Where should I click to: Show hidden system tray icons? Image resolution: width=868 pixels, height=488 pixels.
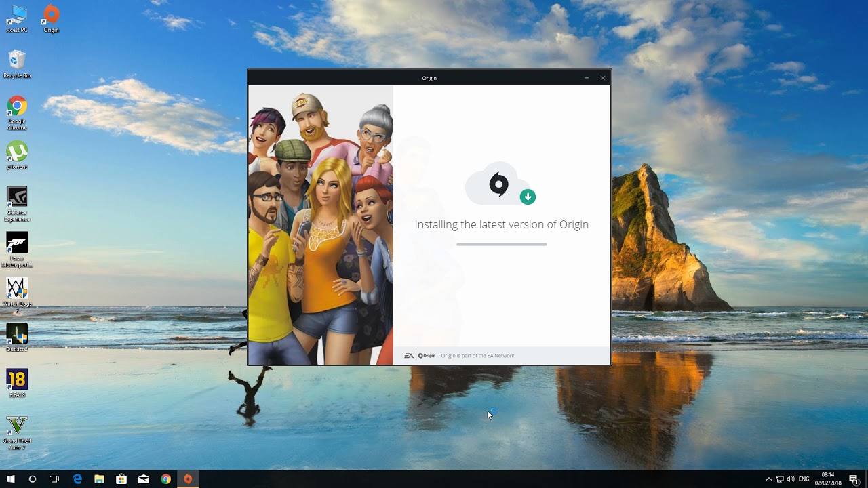pyautogui.click(x=768, y=479)
